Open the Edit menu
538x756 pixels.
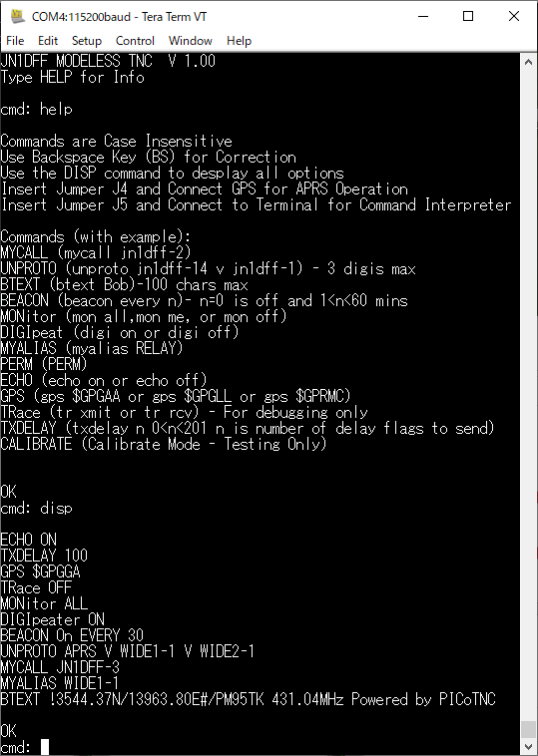point(48,41)
